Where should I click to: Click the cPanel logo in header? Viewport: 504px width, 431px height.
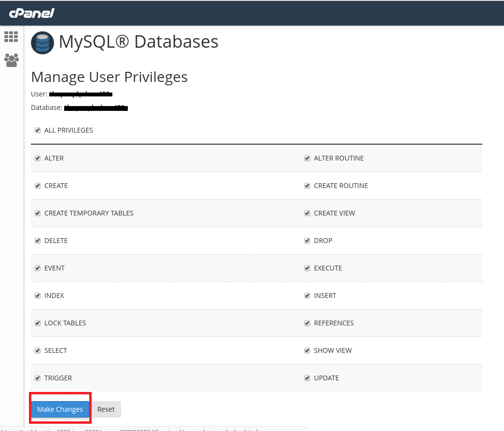31,13
